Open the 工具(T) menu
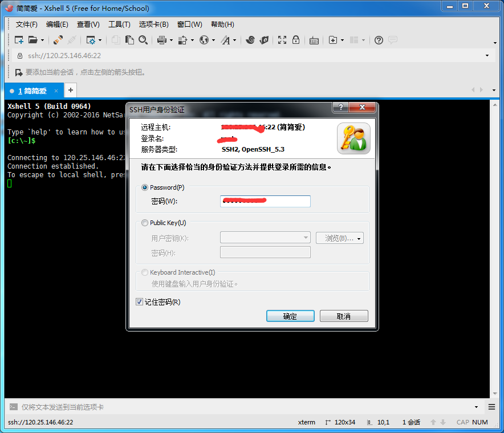The image size is (504, 433). point(119,24)
